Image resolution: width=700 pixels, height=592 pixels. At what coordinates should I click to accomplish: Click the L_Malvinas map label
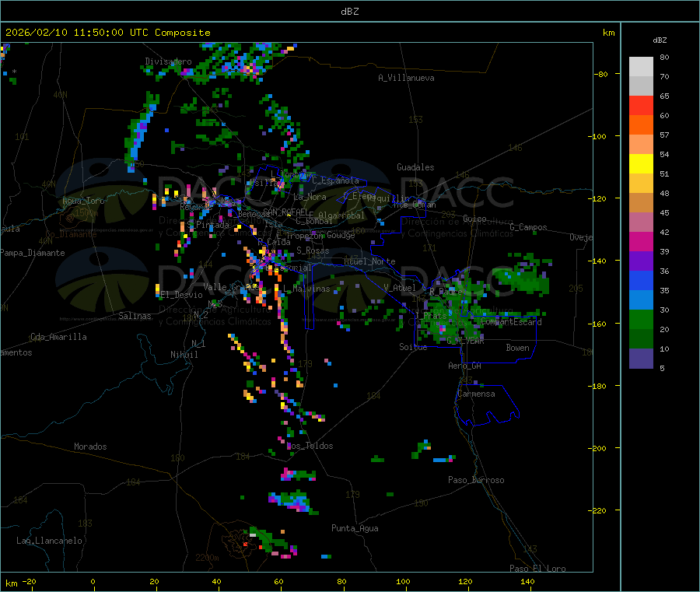(x=306, y=289)
